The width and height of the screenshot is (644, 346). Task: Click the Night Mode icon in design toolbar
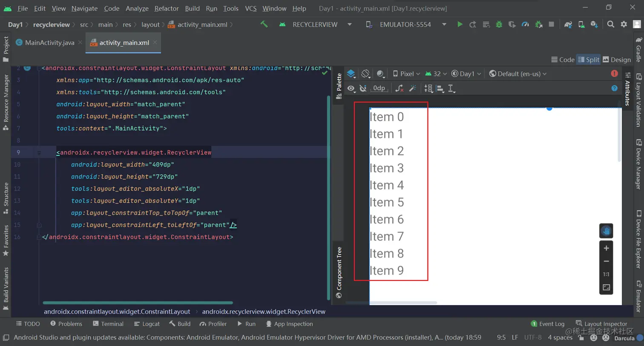pos(380,74)
